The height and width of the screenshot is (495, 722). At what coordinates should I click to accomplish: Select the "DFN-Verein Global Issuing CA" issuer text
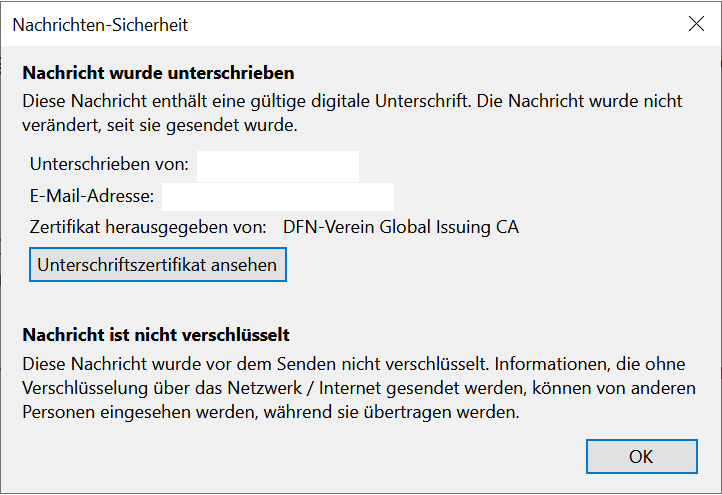pyautogui.click(x=401, y=226)
